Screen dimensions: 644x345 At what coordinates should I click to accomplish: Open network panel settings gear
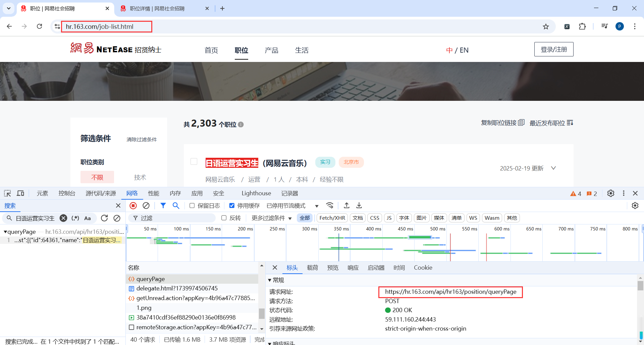coord(635,206)
